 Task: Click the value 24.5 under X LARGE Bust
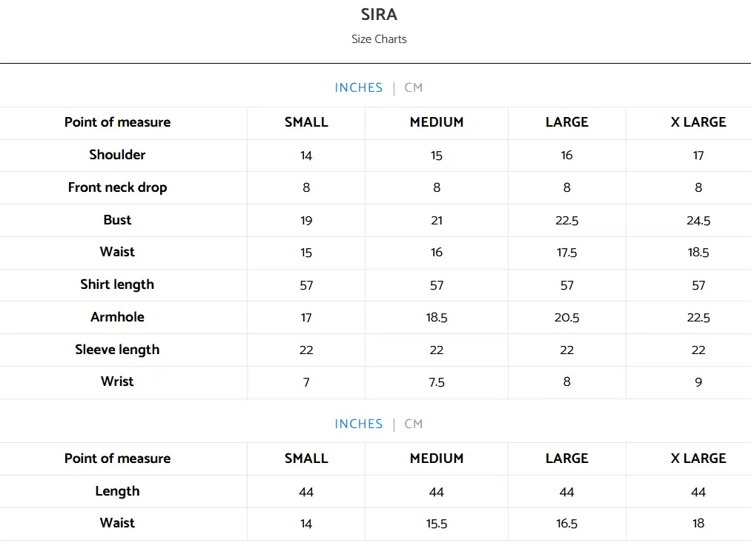coord(698,220)
